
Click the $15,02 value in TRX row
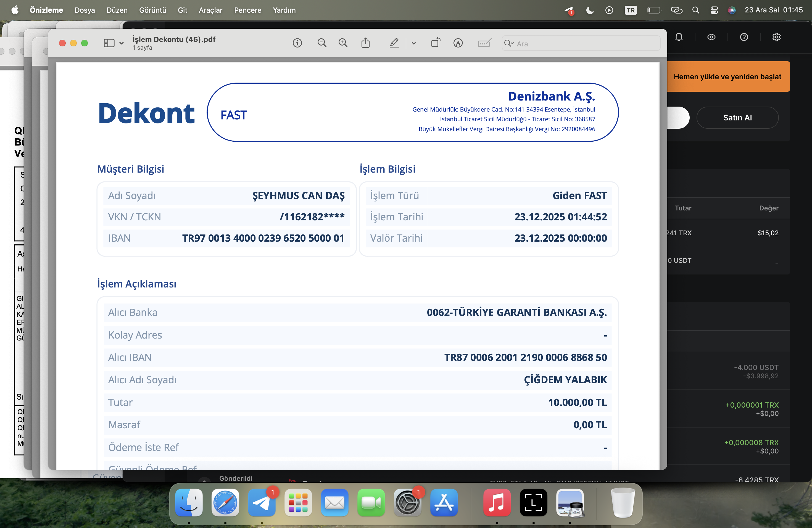tap(768, 233)
